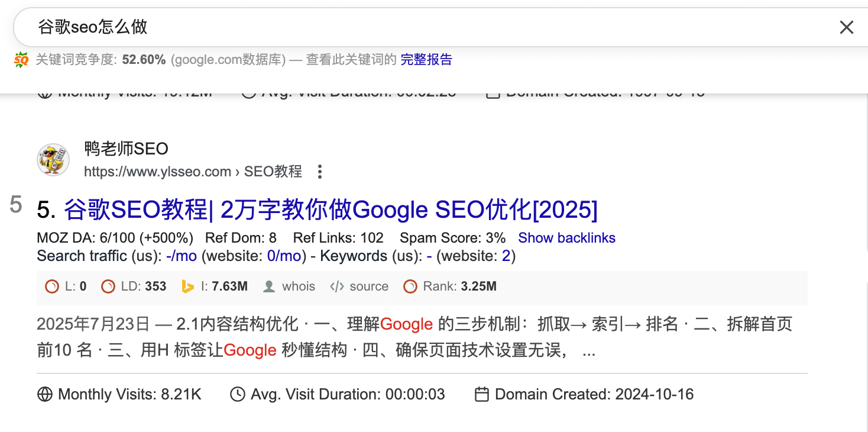Click the source code brackets icon
The image size is (868, 432).
(337, 287)
